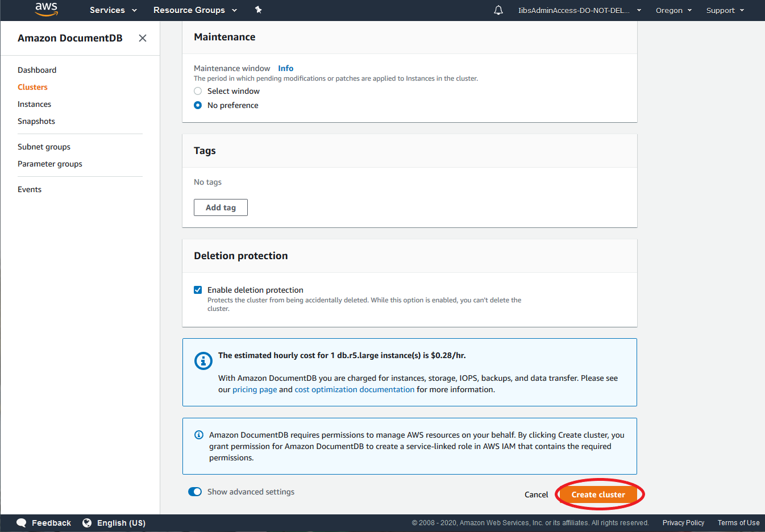Click the pin favorites icon in navbar
Viewport: 765px width, 532px height.
click(x=259, y=10)
